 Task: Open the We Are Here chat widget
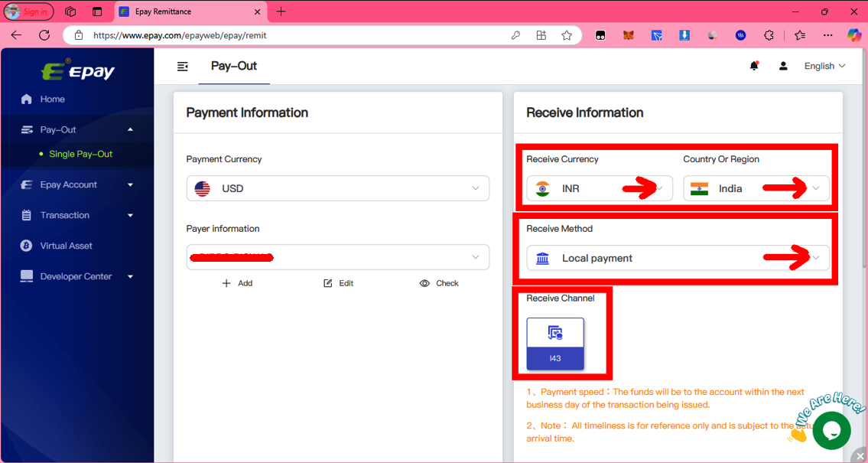point(831,430)
